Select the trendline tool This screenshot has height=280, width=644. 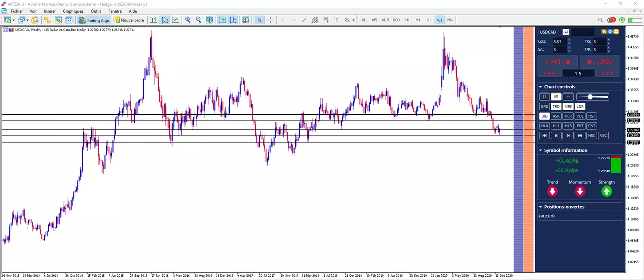pyautogui.click(x=304, y=20)
